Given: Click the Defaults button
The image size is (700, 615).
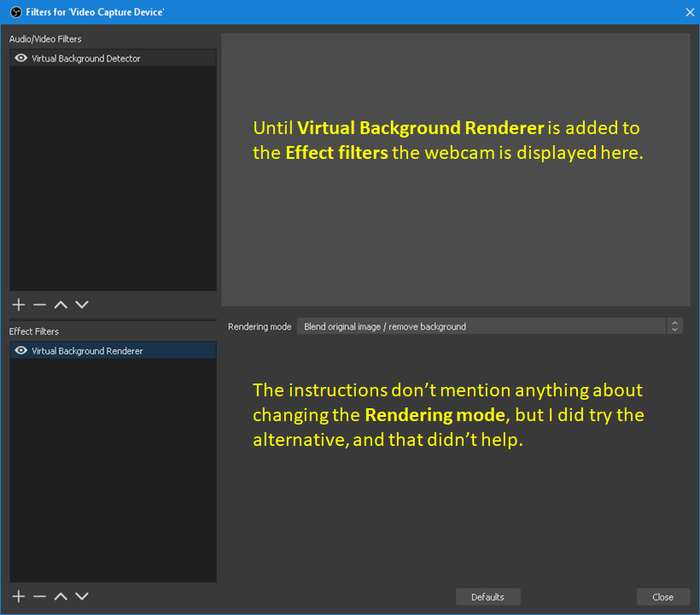Looking at the screenshot, I should [488, 597].
